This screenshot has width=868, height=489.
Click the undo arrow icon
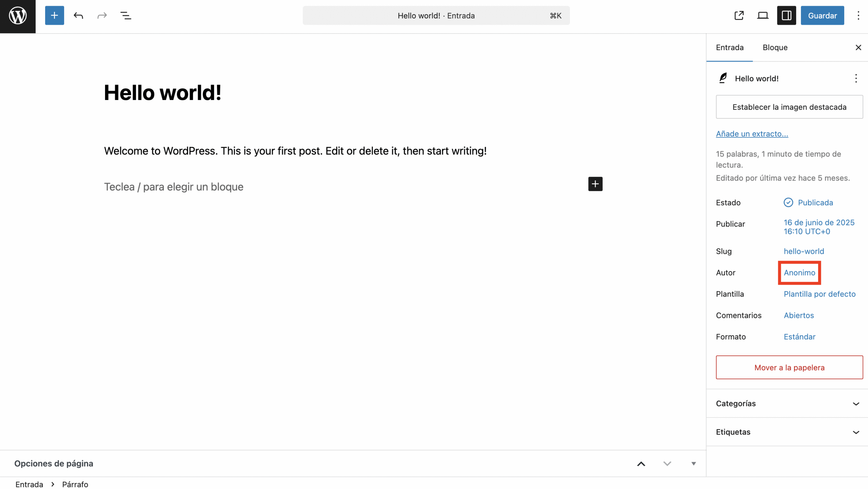[78, 16]
